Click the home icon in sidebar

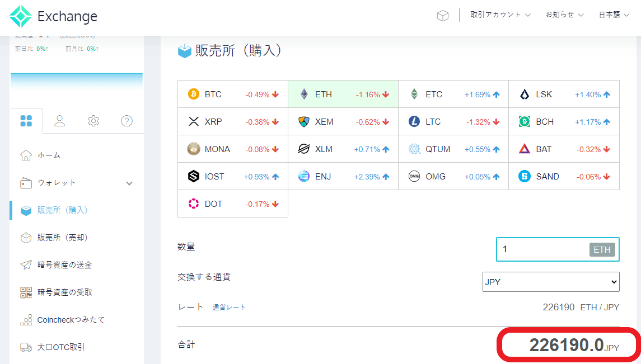click(x=26, y=155)
